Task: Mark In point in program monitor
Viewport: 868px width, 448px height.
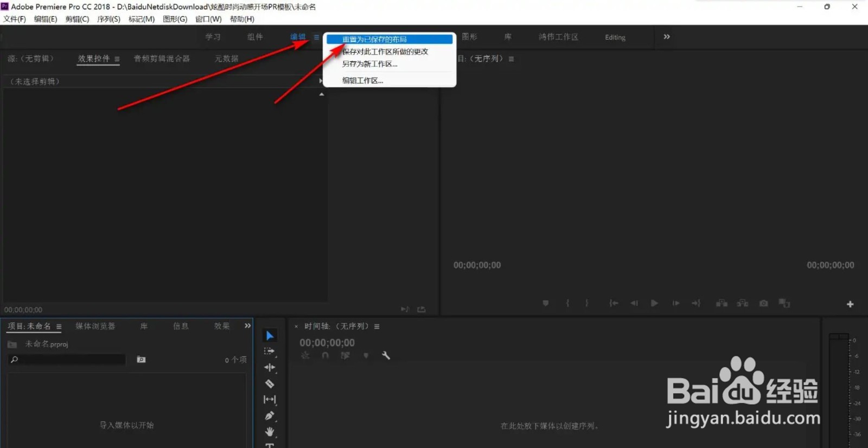Action: coord(567,303)
